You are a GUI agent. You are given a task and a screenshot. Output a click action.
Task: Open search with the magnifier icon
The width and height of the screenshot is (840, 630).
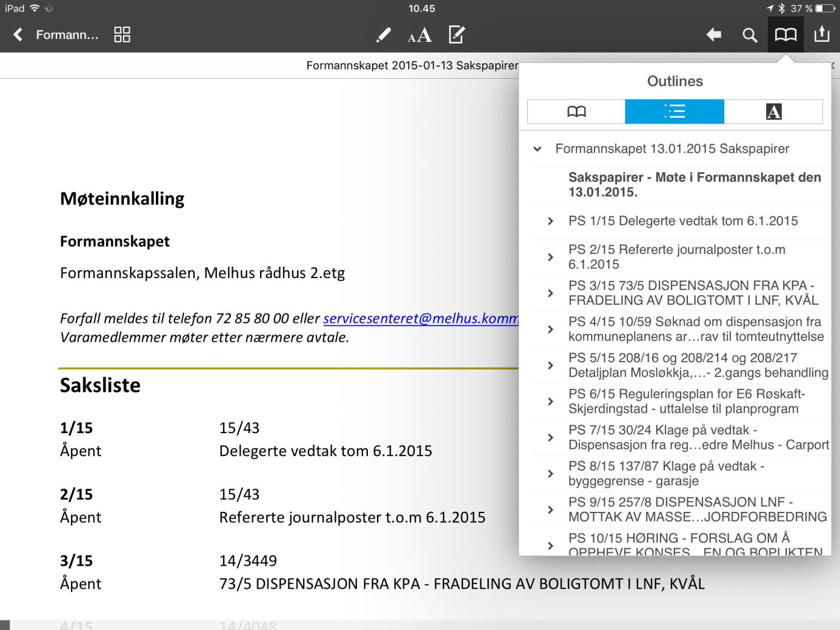point(750,35)
